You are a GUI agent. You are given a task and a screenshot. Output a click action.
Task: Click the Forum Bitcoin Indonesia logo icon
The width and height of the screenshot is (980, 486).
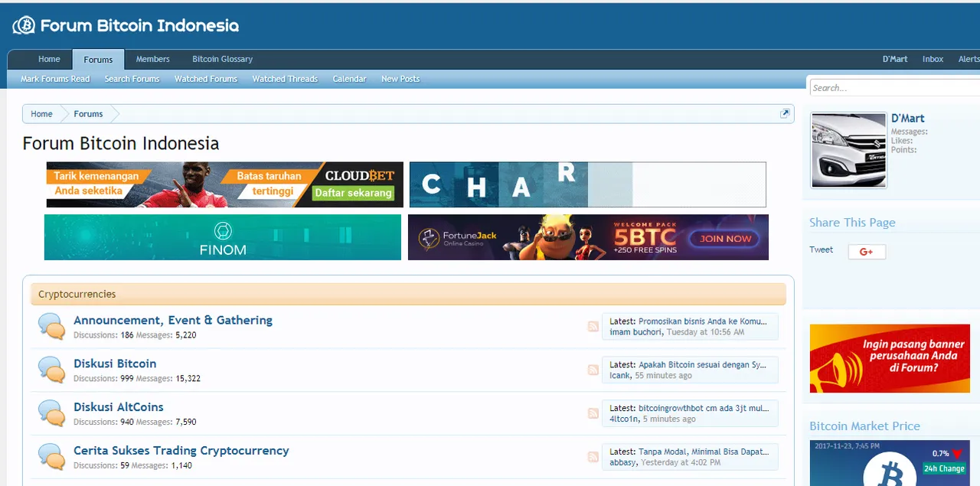(x=24, y=26)
